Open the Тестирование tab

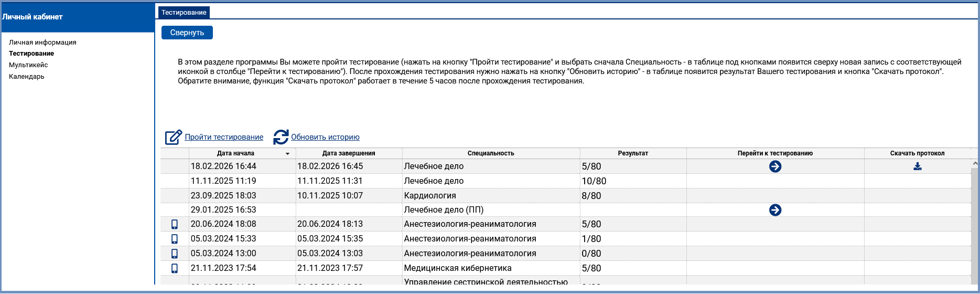pos(184,12)
